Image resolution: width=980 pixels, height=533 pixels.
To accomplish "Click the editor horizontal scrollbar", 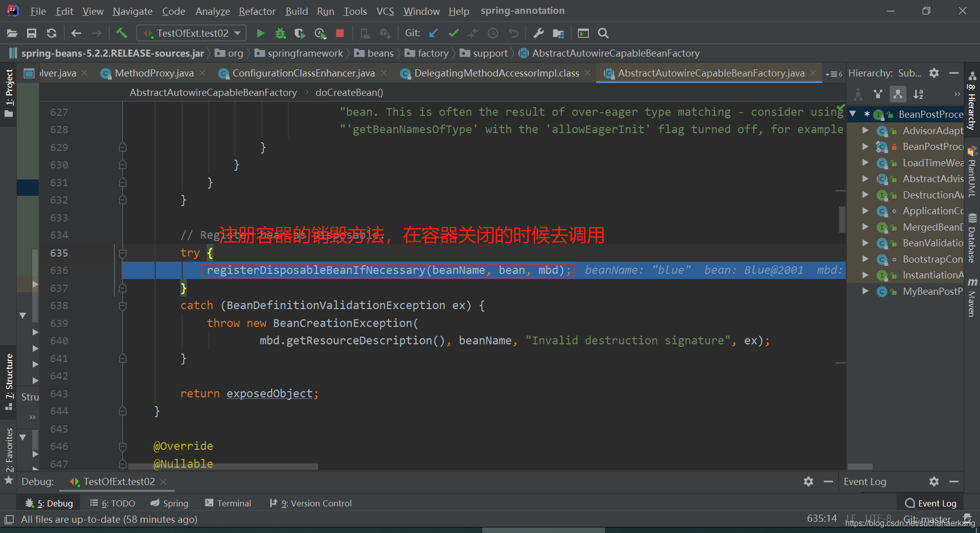I will (x=223, y=467).
